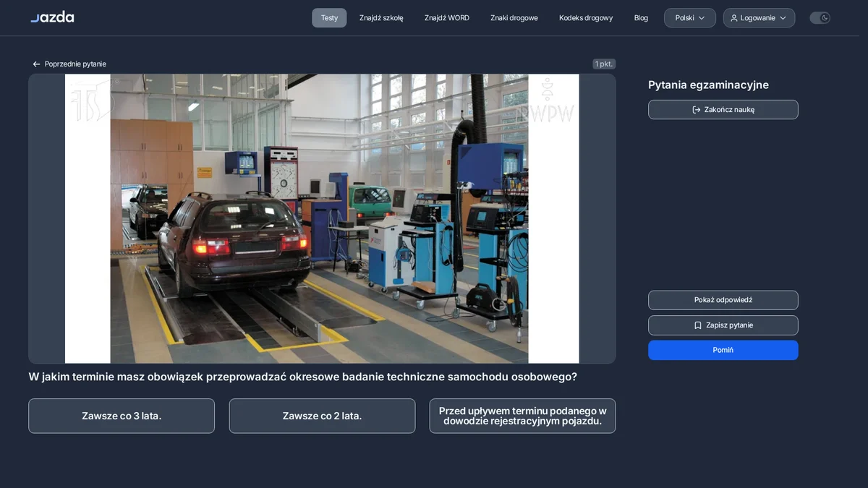Screen dimensions: 868x488
Task: Click the bookmark icon in Zapisz pytanie
Action: 697,325
